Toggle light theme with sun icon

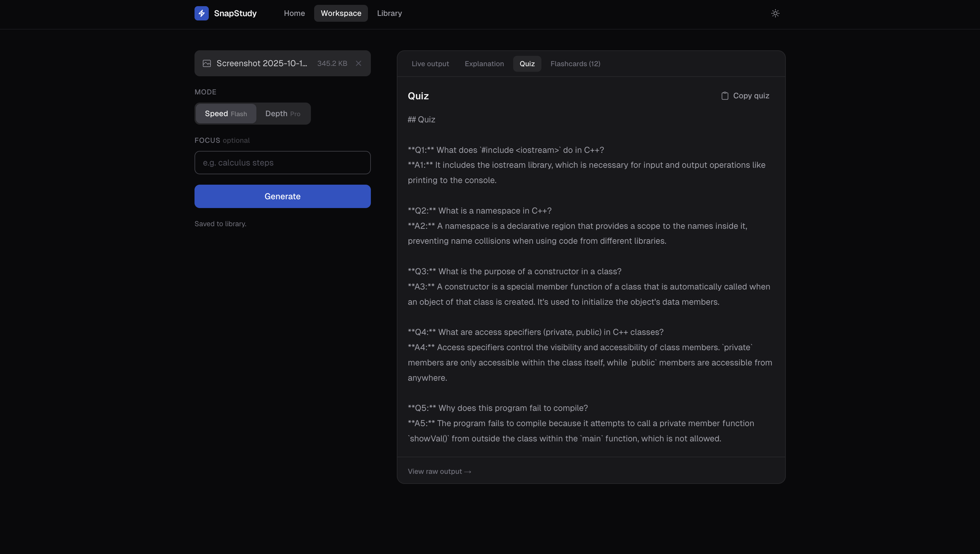coord(775,13)
